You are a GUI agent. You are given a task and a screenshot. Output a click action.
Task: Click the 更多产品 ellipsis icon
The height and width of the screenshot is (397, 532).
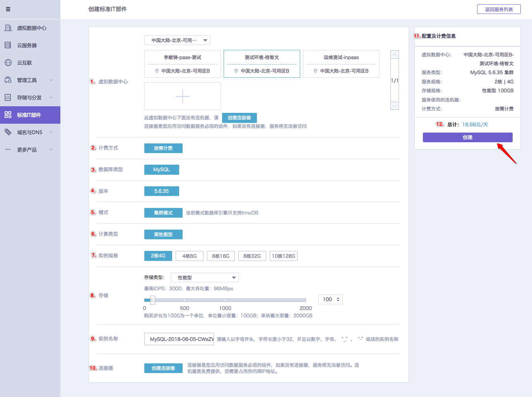click(8, 150)
